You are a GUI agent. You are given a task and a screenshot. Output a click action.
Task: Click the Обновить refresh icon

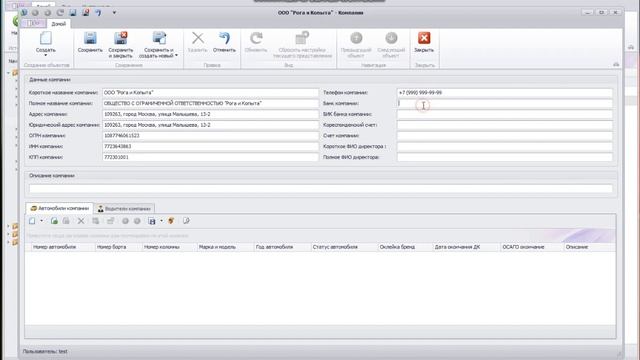tap(256, 38)
